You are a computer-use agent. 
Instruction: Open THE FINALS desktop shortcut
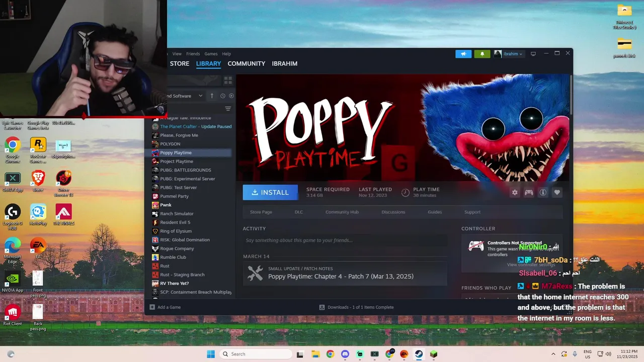tap(64, 215)
